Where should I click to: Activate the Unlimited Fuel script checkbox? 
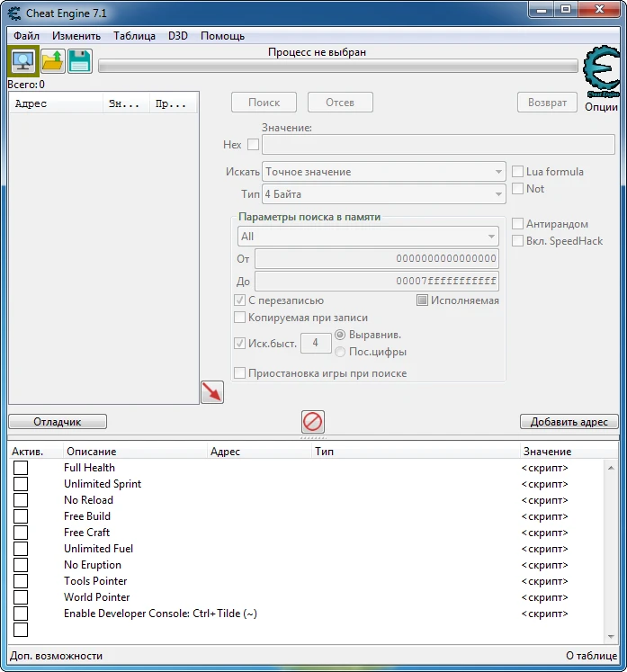click(x=21, y=549)
